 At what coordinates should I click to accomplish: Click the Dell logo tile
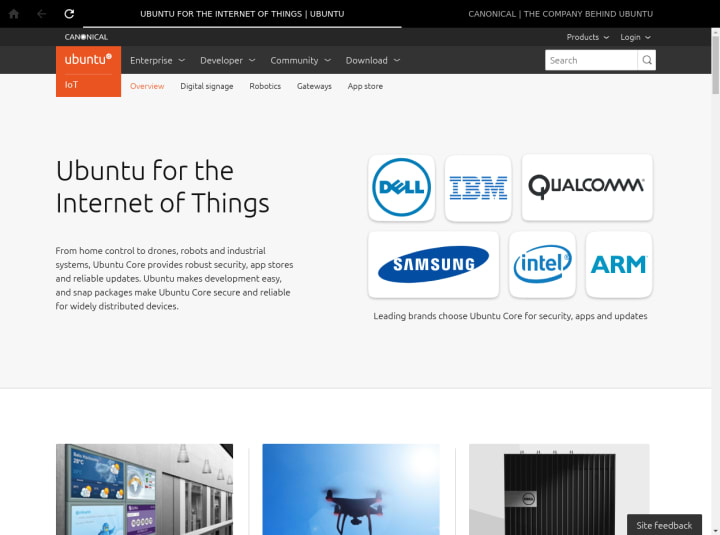tap(401, 187)
